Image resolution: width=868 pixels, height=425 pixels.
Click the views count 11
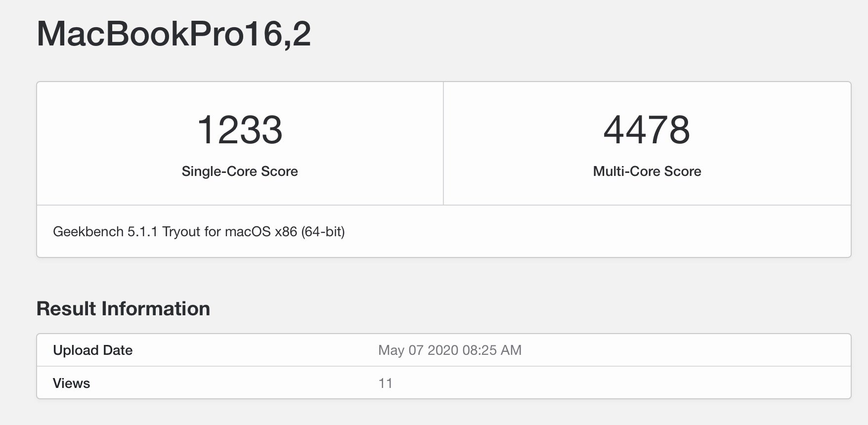[386, 383]
